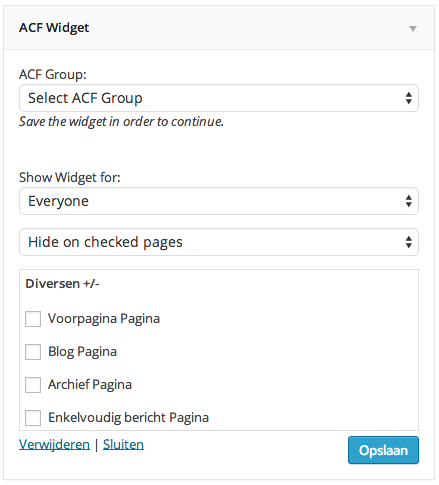This screenshot has width=439, height=485.
Task: Collapse the ACF Widget panel using the triangle icon
Action: [x=413, y=29]
